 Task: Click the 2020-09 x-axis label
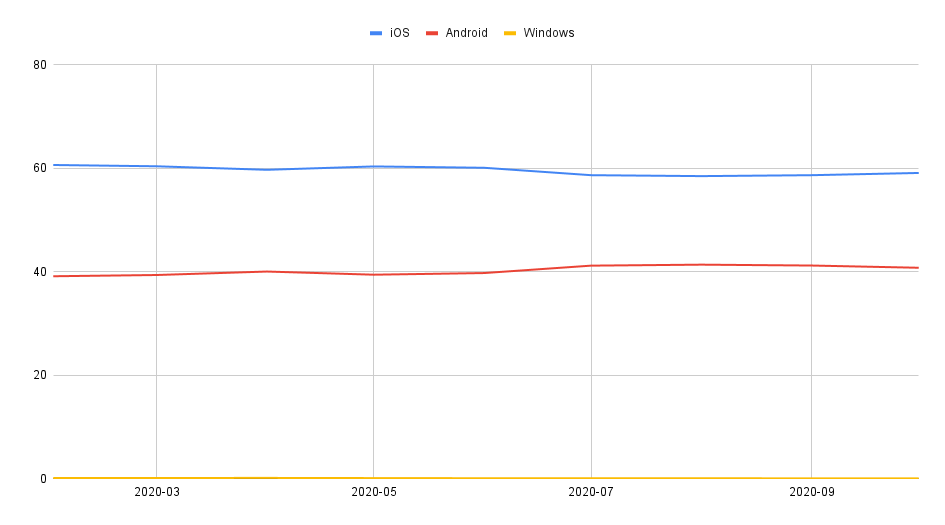812,492
